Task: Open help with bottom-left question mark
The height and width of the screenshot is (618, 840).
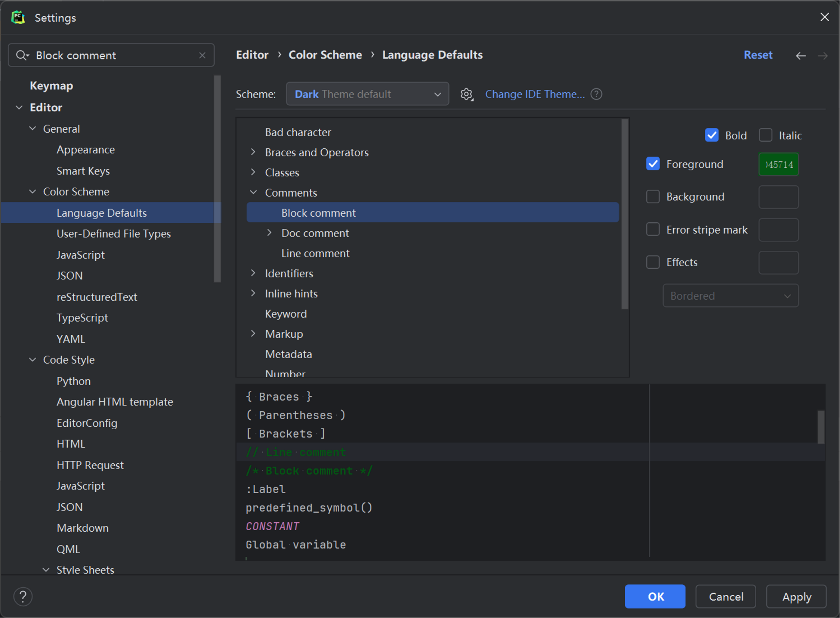Action: [23, 596]
